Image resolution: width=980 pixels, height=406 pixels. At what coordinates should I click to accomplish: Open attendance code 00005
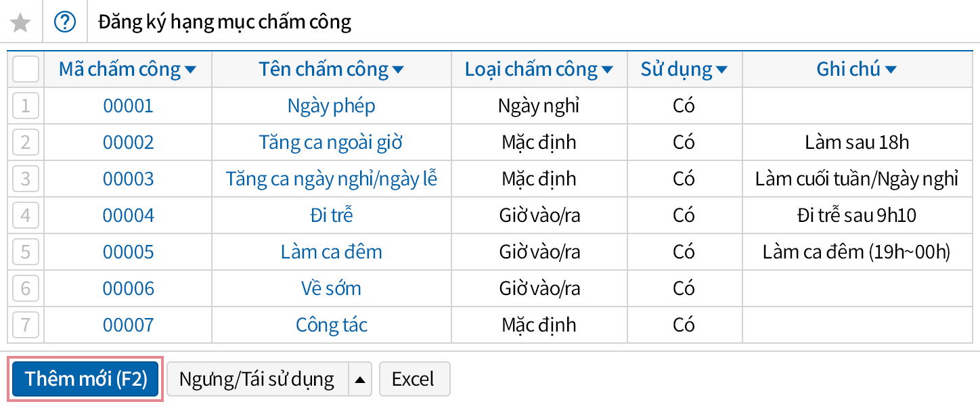coord(128,252)
